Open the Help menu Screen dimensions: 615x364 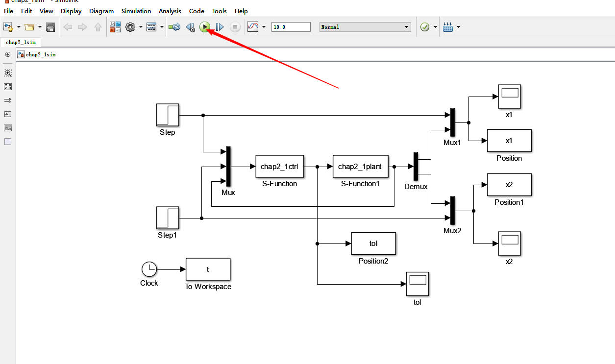tap(241, 11)
